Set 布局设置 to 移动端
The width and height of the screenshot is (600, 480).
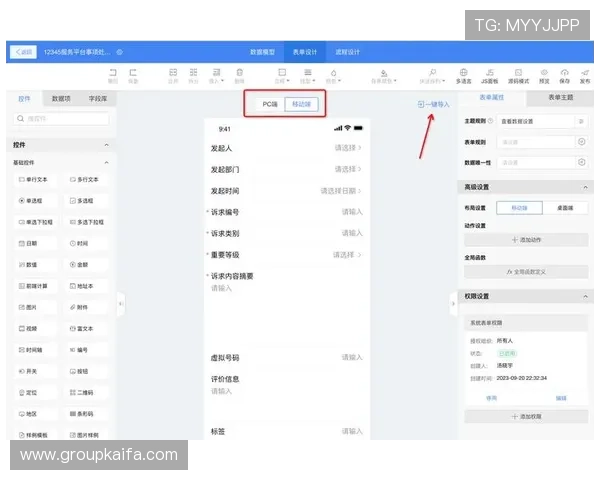tap(519, 208)
